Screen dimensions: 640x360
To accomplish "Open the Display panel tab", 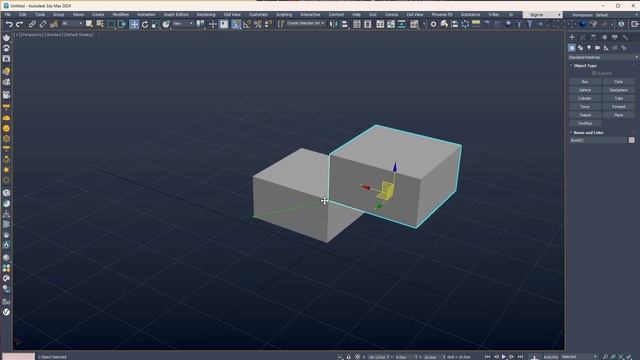I will (615, 37).
